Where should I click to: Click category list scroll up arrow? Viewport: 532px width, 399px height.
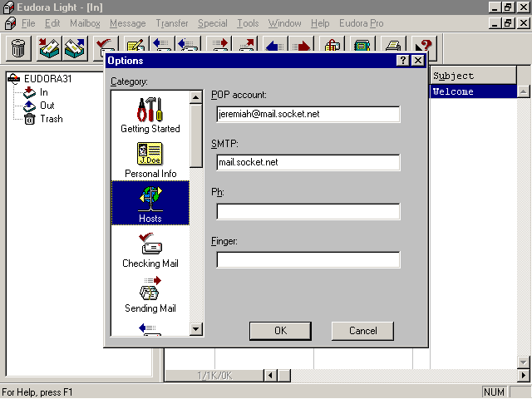click(196, 97)
